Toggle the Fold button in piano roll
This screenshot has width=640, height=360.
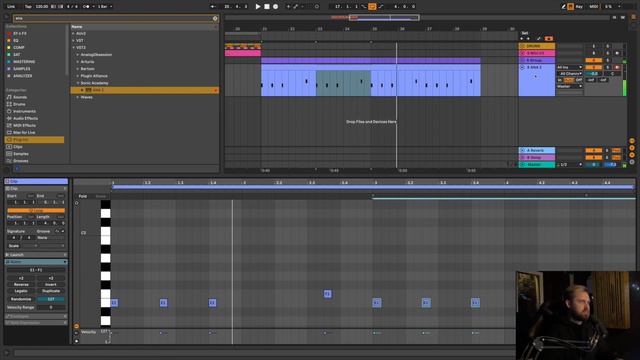83,196
